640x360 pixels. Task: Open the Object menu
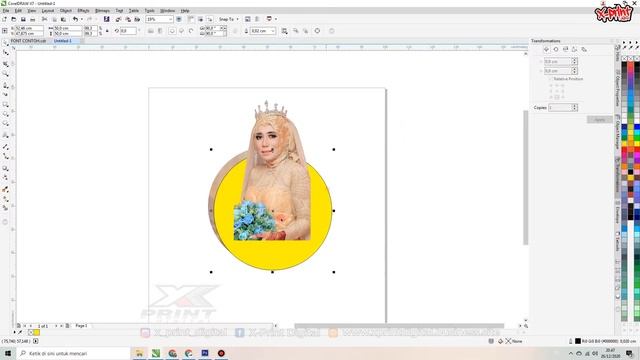pos(66,11)
